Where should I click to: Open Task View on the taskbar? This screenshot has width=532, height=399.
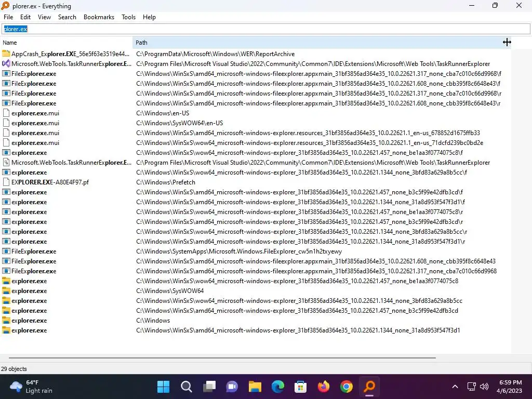point(209,387)
